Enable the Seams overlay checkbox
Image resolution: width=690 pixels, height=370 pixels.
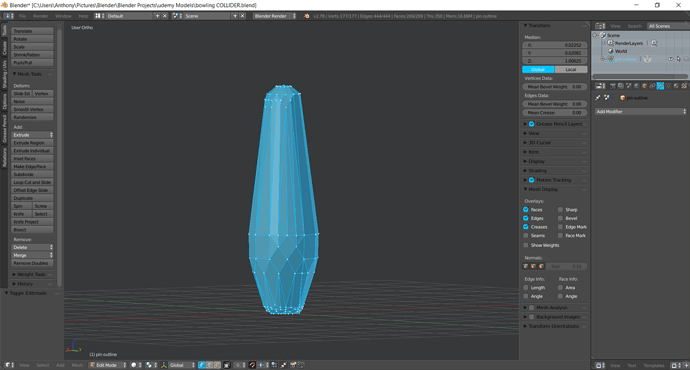(526, 236)
